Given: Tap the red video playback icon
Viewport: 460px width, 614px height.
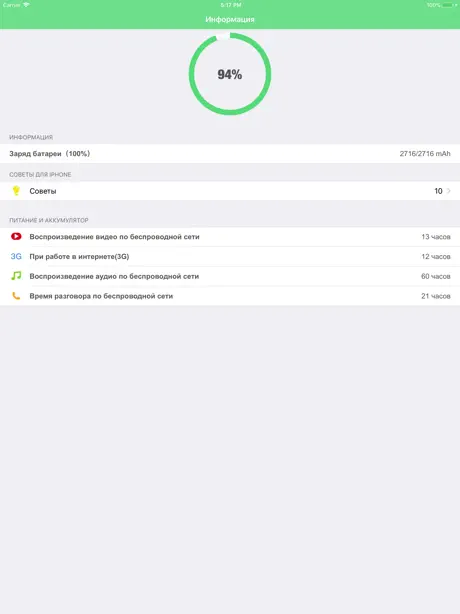Looking at the screenshot, I should (16, 236).
